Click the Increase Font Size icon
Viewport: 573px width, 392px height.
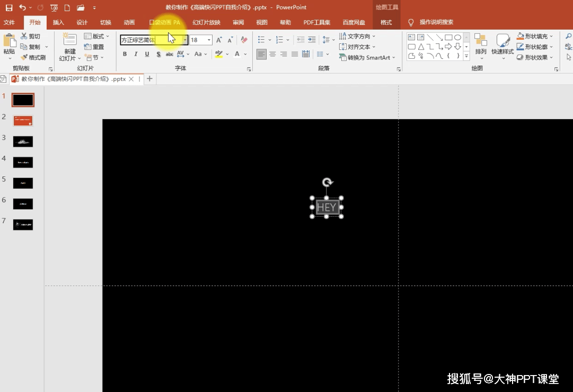(218, 39)
